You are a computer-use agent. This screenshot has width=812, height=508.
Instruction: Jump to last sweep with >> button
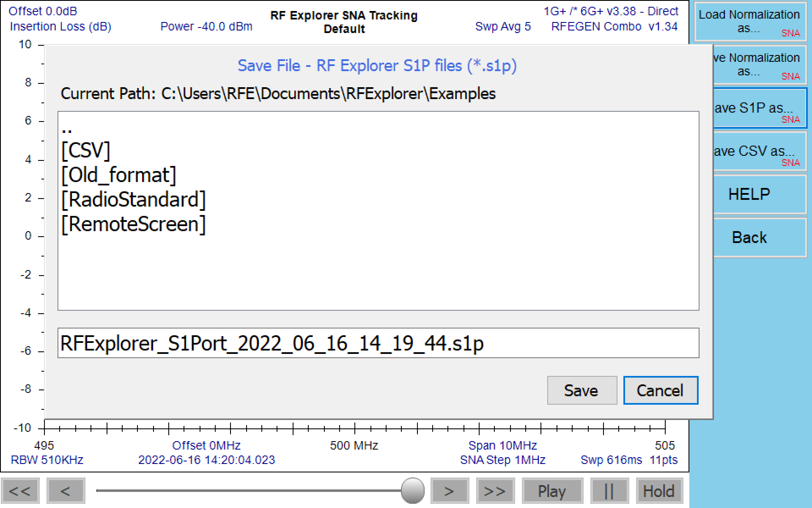pyautogui.click(x=495, y=491)
